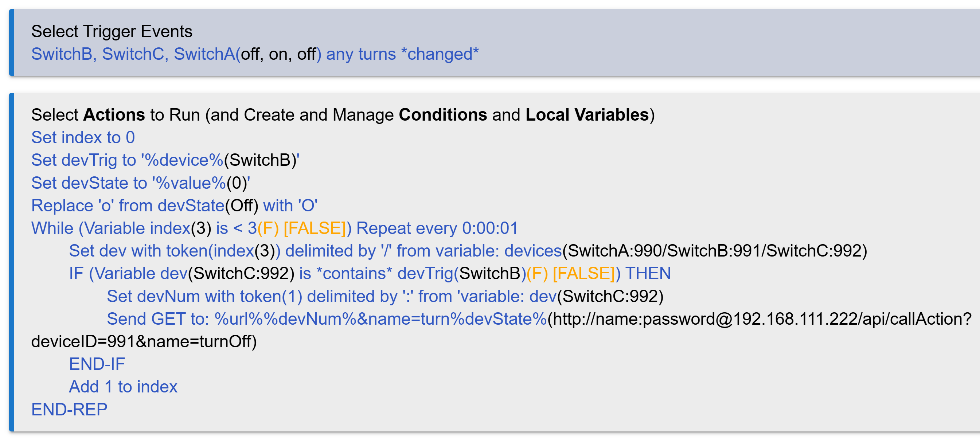Click the orange [FALSE] on While line

(315, 228)
